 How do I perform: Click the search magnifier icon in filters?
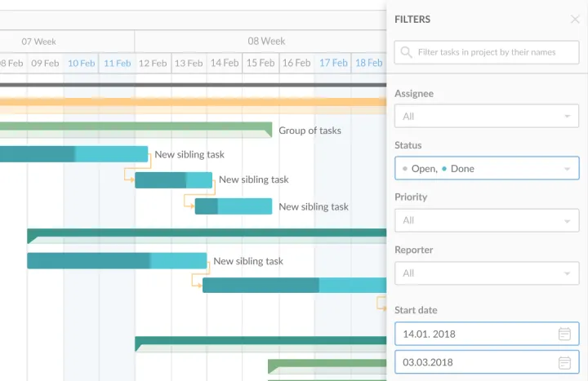pyautogui.click(x=406, y=52)
